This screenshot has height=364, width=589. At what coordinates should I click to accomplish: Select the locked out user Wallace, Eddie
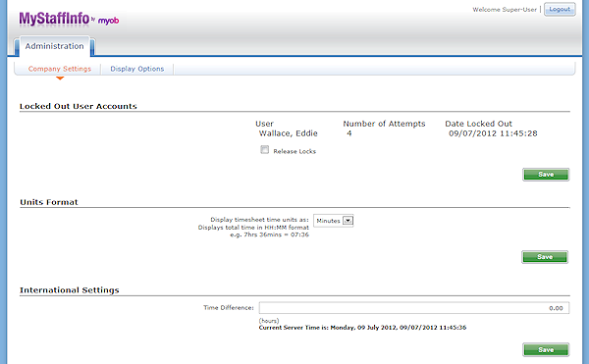288,133
